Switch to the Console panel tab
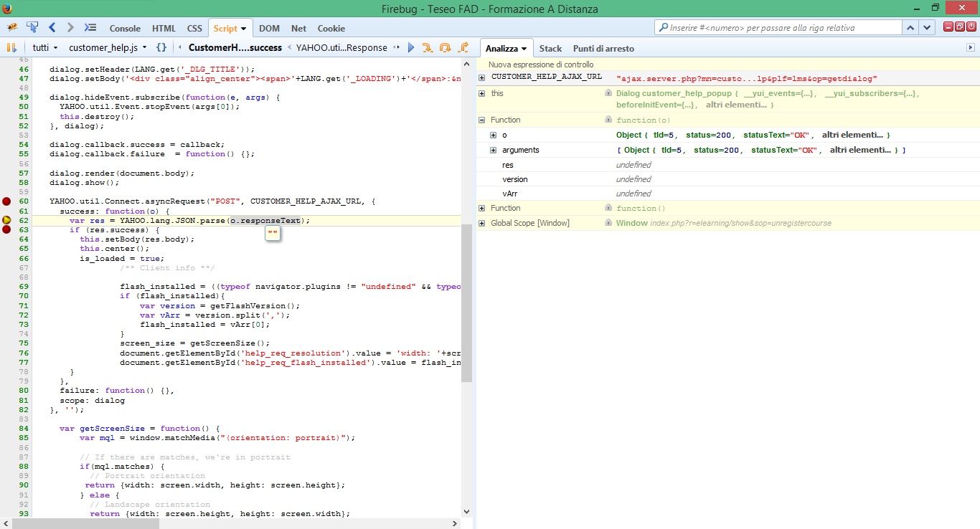 pyautogui.click(x=125, y=29)
